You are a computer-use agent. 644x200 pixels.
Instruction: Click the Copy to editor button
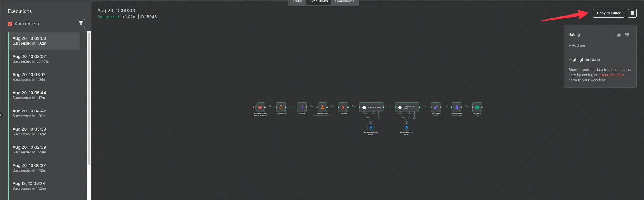coord(608,13)
